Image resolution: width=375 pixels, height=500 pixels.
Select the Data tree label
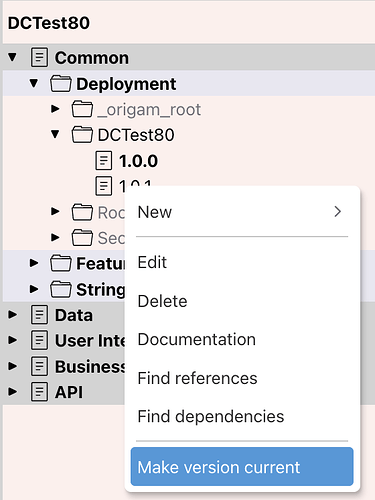tap(74, 315)
